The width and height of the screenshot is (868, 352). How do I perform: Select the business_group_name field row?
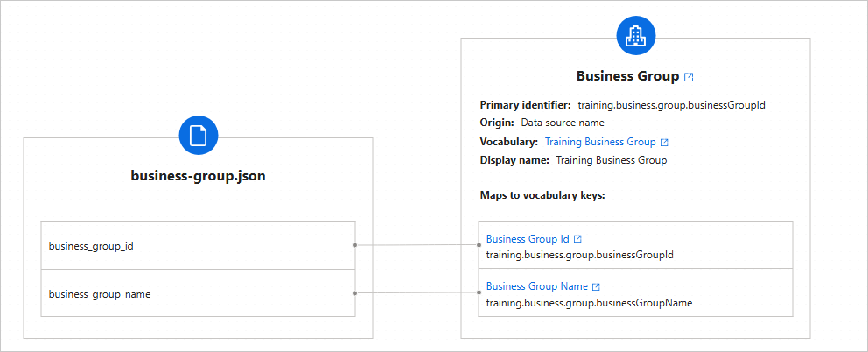coord(198,293)
